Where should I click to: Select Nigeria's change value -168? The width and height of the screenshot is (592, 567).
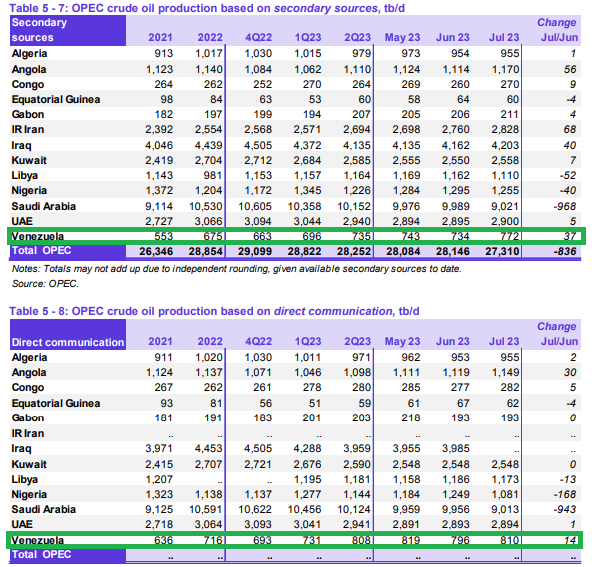(x=564, y=495)
